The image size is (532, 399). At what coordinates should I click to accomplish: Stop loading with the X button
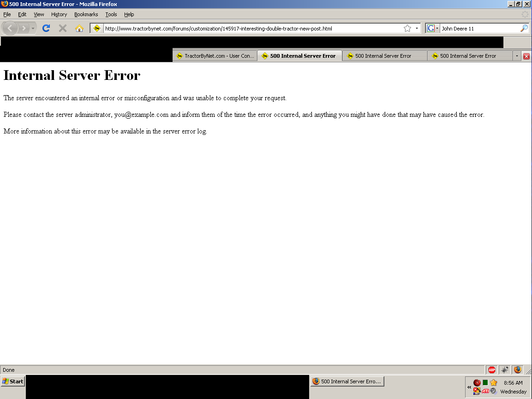(x=62, y=28)
